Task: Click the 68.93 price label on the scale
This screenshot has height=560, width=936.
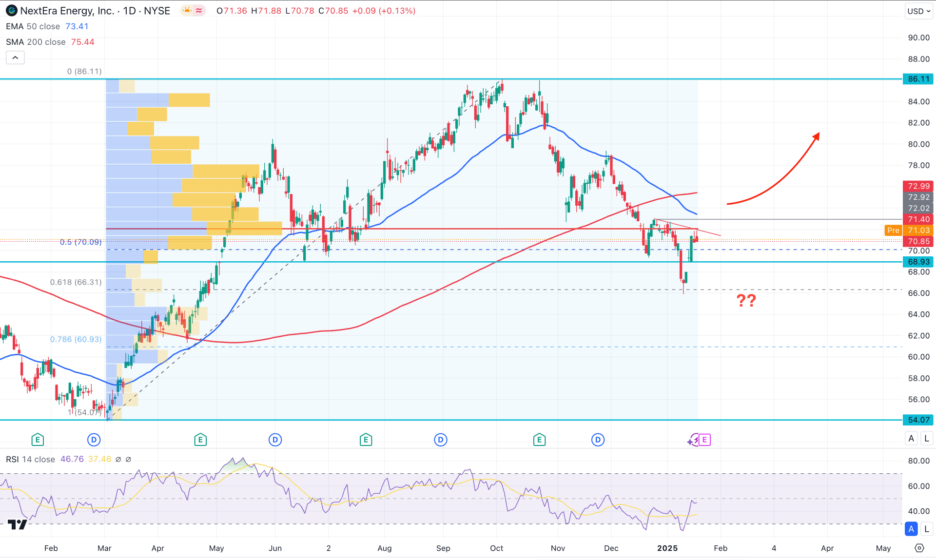Action: coord(918,262)
